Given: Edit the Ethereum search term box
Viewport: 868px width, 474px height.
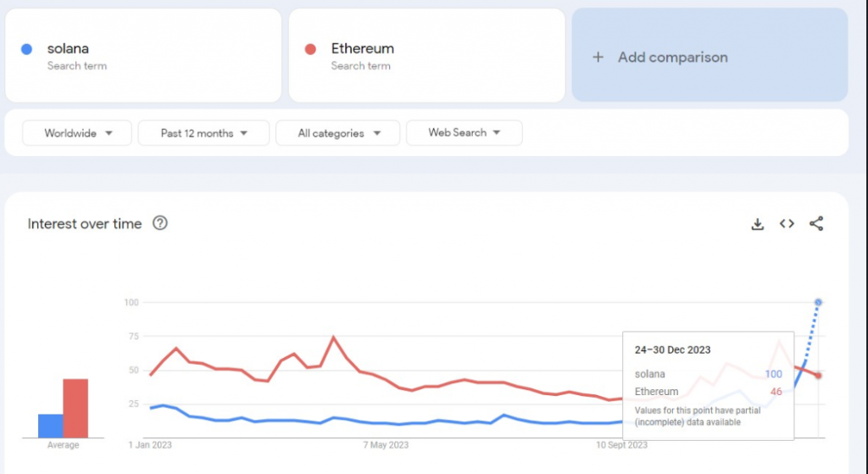Looking at the screenshot, I should pos(427,56).
